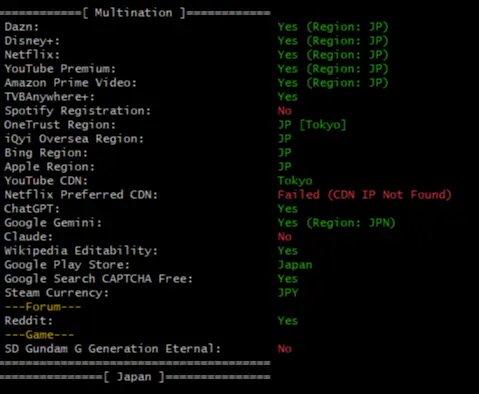Select 'SD Gundam G Generation Eternal:' label
The width and height of the screenshot is (479, 394).
click(x=112, y=349)
